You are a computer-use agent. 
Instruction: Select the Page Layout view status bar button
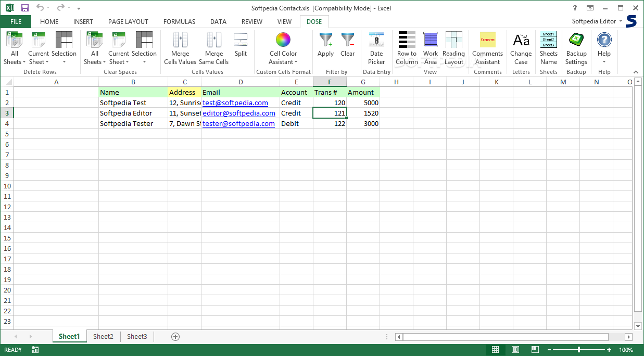click(x=515, y=350)
